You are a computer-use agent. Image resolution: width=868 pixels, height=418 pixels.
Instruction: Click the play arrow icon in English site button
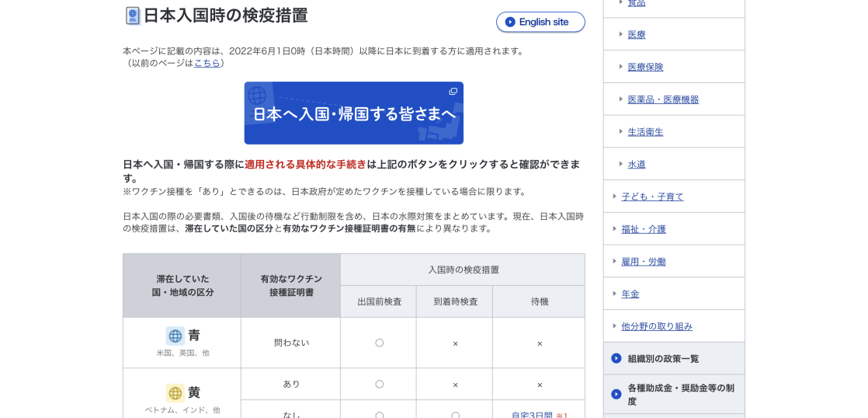pyautogui.click(x=510, y=22)
